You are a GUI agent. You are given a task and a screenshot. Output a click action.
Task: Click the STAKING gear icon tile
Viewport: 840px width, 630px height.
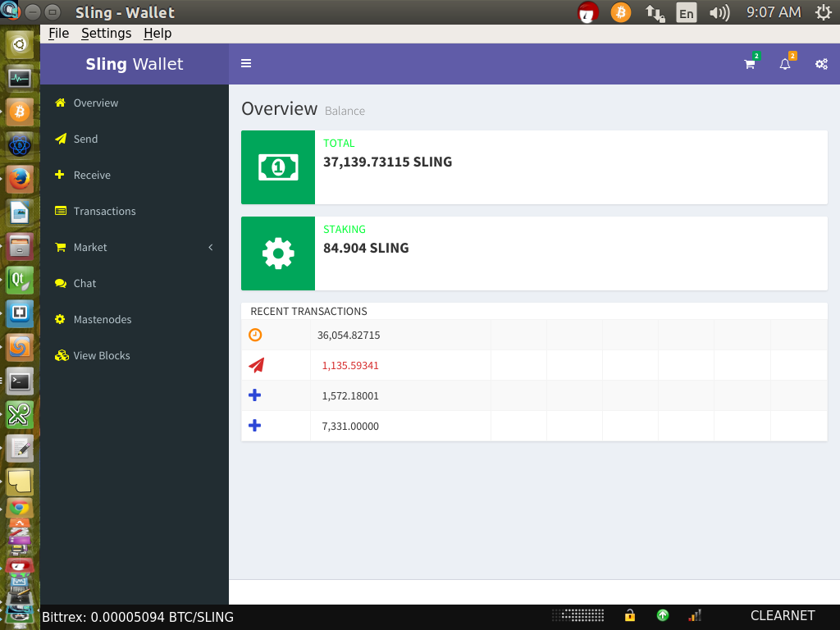(x=278, y=253)
